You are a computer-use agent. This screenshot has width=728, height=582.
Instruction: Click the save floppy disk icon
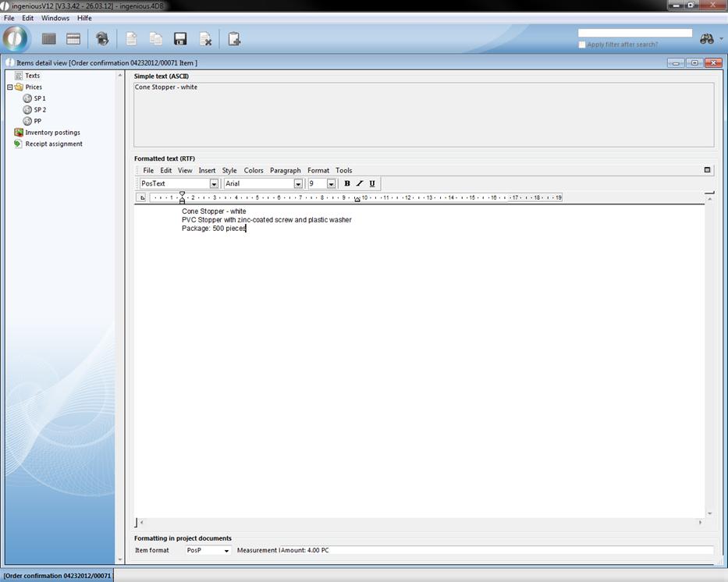click(x=180, y=39)
